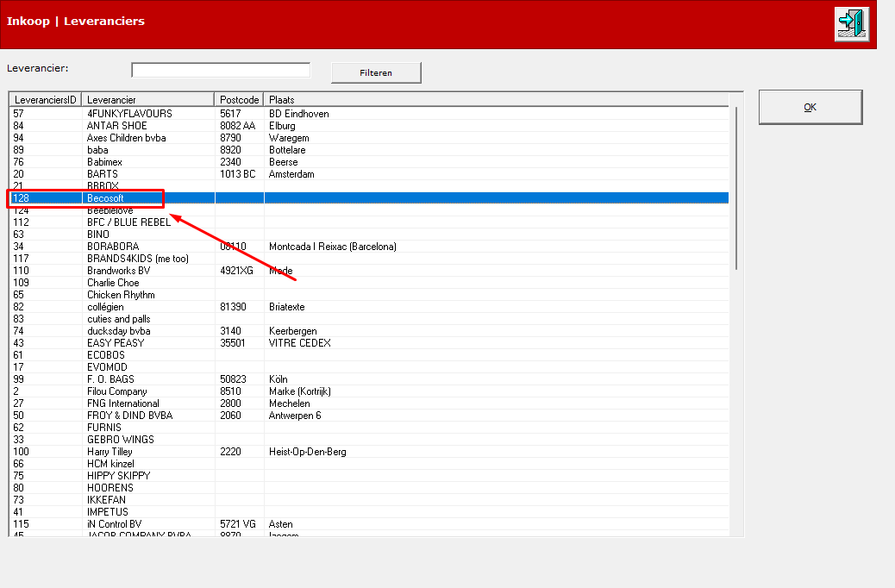Viewport: 895px width, 588px height.
Task: Select the 4FUNKYFLAVOURS supplier row
Action: 369,114
